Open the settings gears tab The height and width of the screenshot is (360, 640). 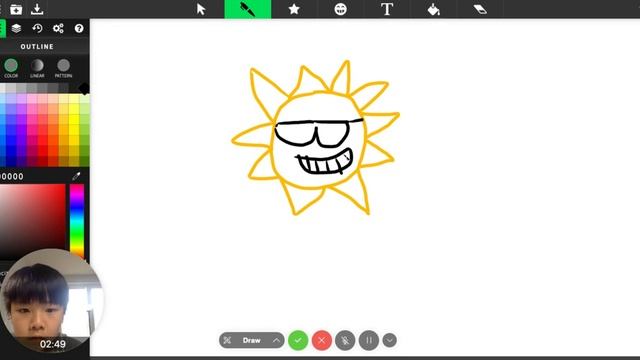point(58,28)
